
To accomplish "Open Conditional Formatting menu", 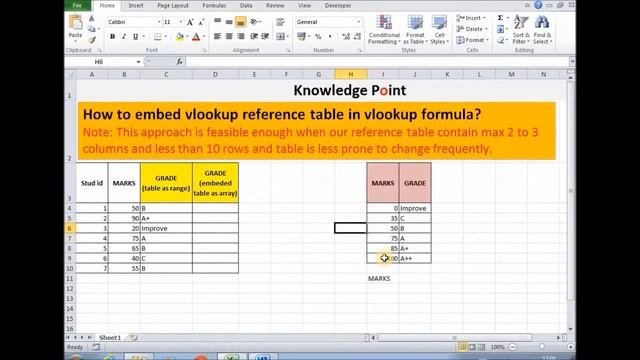I will [x=384, y=30].
